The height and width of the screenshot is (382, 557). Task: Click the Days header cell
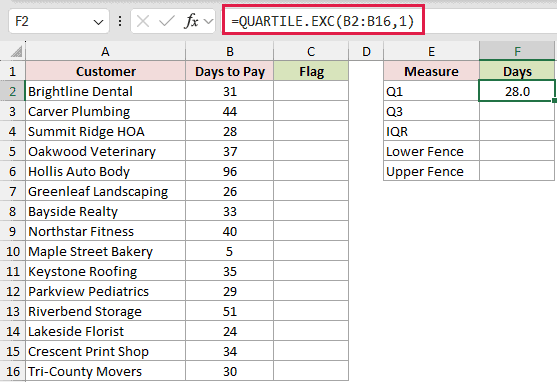click(x=517, y=71)
